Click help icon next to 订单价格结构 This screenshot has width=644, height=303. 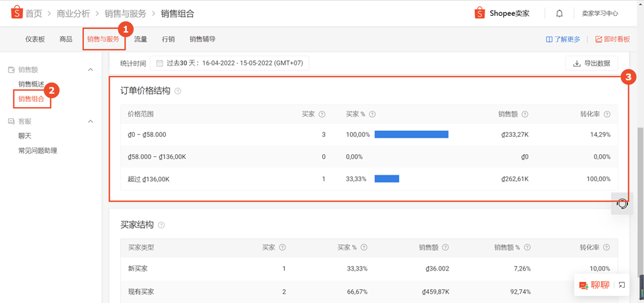click(178, 91)
